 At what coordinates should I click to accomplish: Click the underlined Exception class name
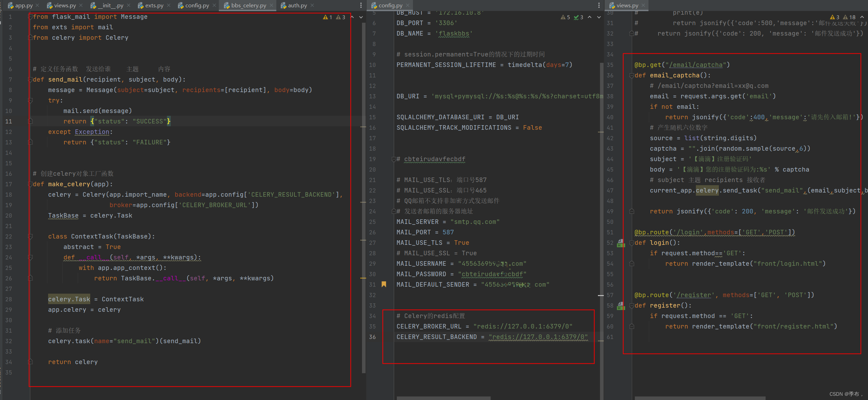pyautogui.click(x=92, y=132)
